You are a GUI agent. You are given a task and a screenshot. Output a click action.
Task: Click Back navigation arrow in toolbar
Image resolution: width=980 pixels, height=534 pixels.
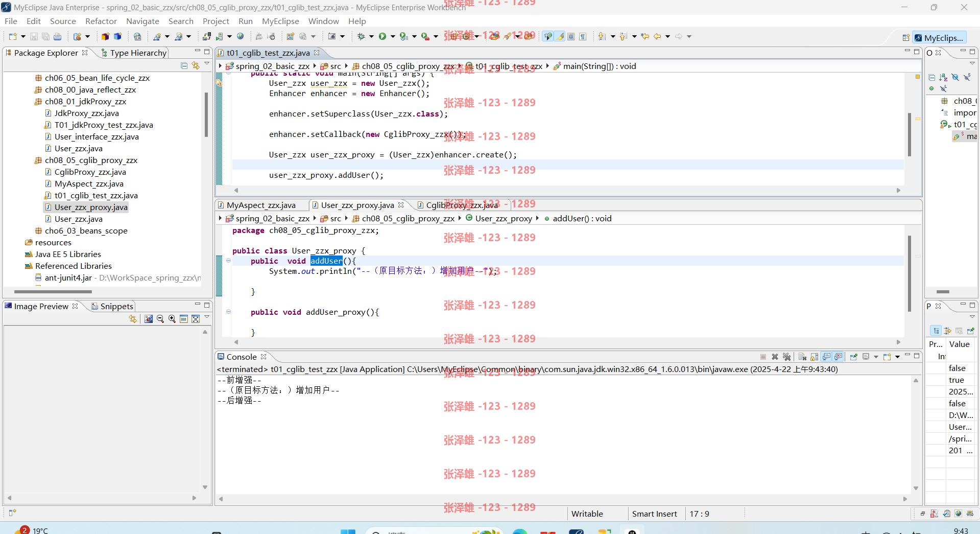coord(657,36)
